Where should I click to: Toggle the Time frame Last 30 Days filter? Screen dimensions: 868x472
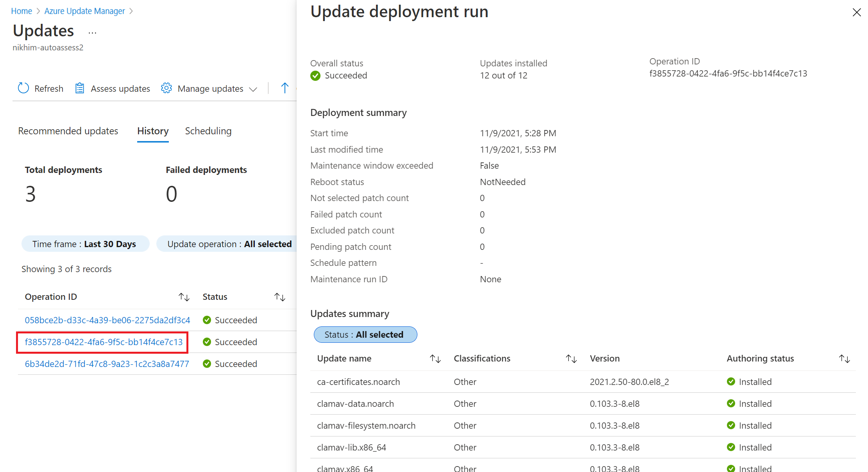coord(85,244)
